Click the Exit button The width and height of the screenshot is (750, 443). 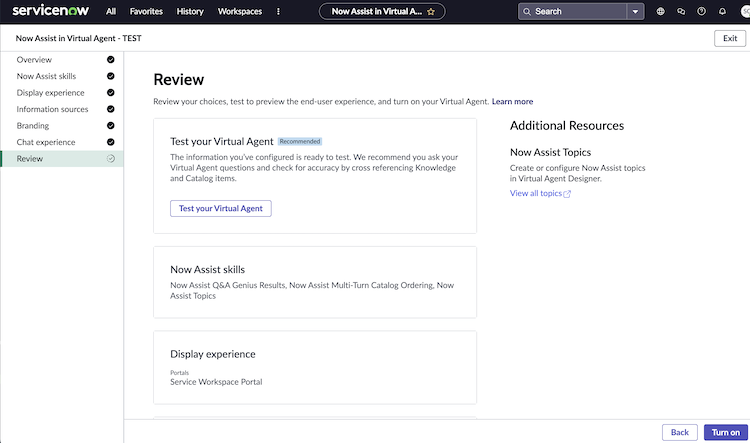coord(729,38)
